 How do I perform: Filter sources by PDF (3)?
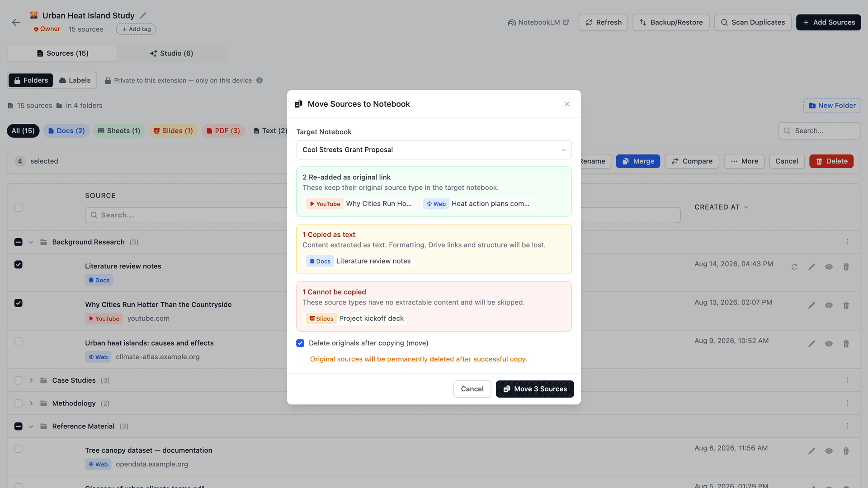223,131
